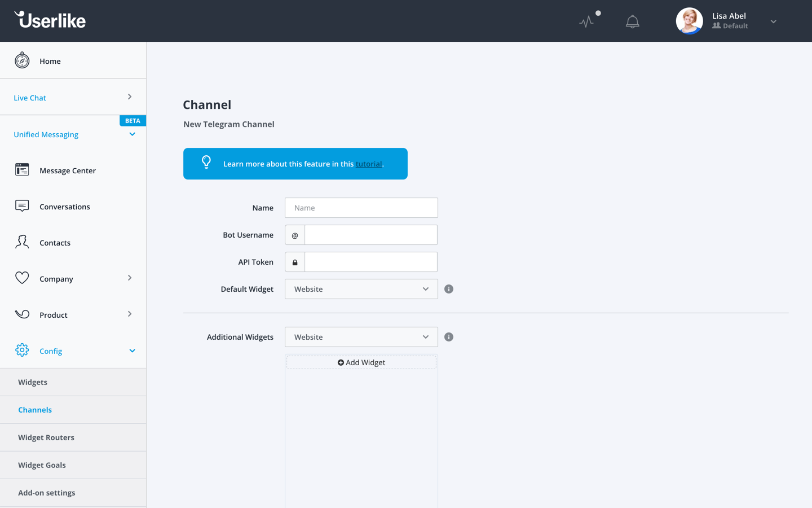Click the Config gear icon
Viewport: 812px width, 508px height.
tap(22, 351)
